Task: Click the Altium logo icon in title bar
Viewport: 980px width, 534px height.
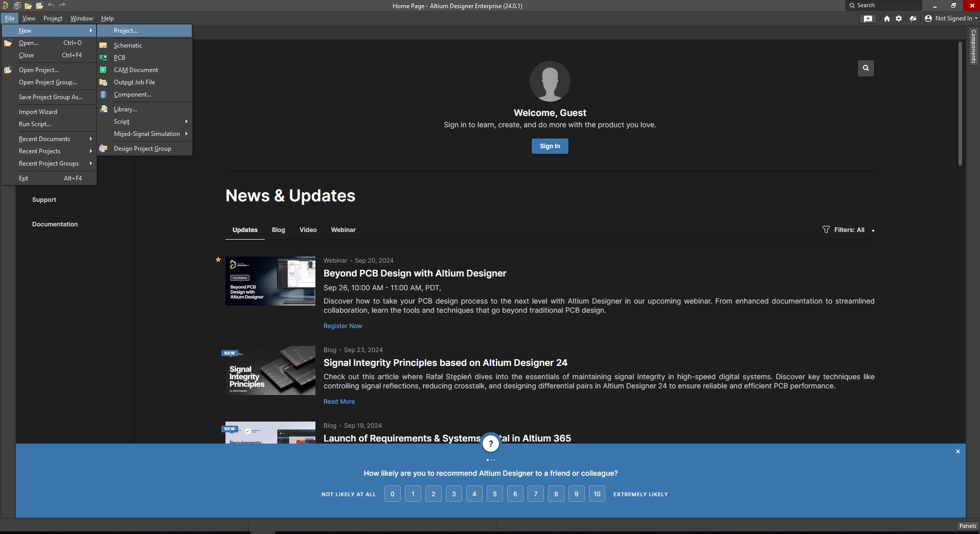Action: (x=5, y=6)
